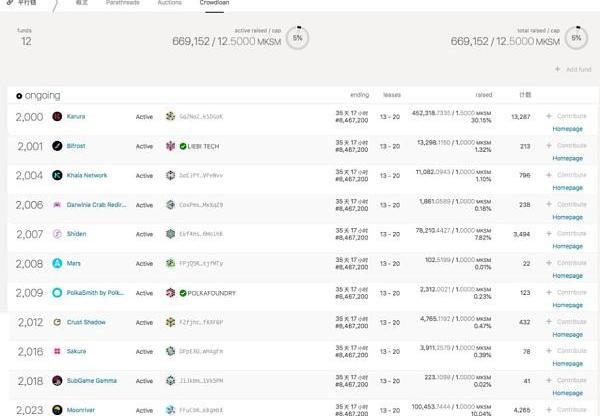Contribute to the Karura crowdloan

coord(566,116)
